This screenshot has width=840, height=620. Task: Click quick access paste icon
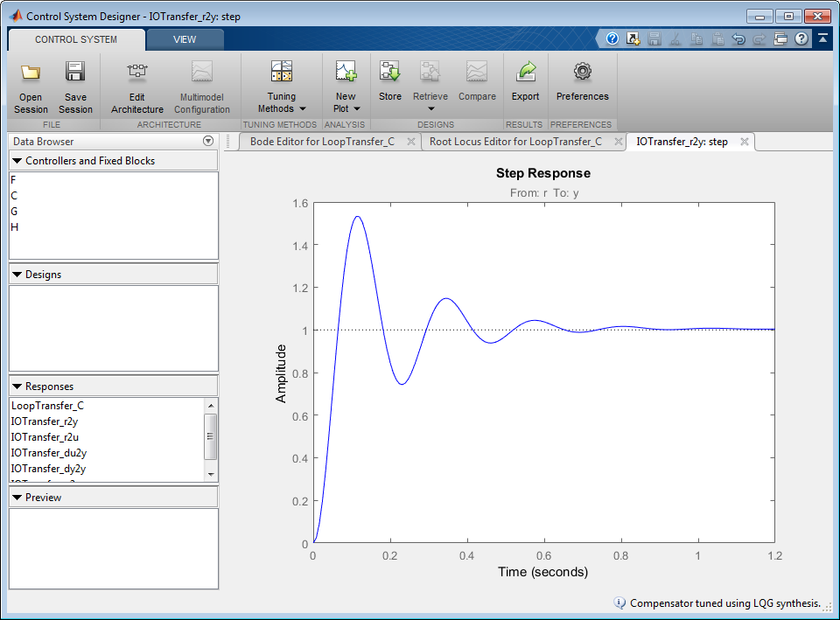tap(717, 38)
